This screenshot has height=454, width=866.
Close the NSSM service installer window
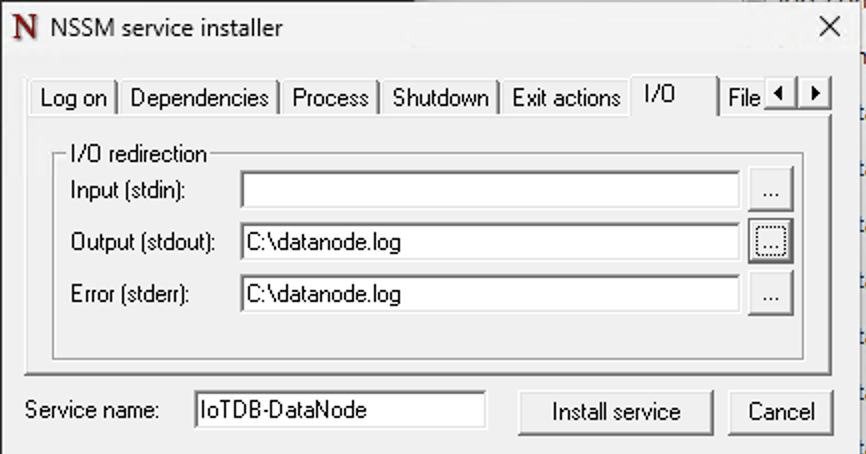pos(829,27)
